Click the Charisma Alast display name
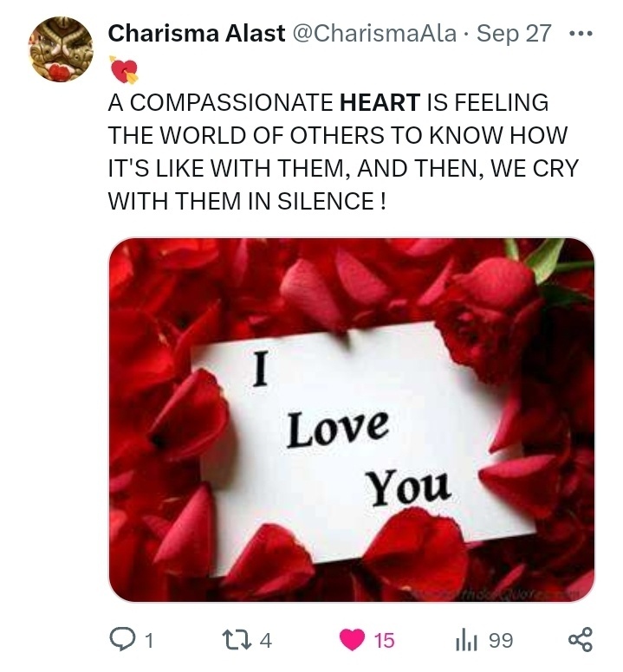Screen dimensions: 623x672 coord(197,33)
